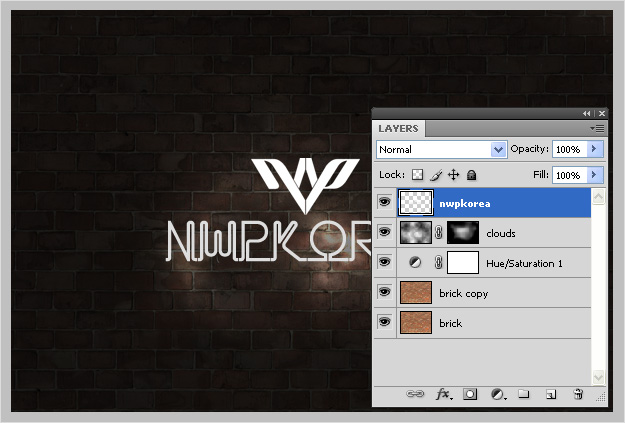Hide the nwpkorea layer
The height and width of the screenshot is (423, 625).
[384, 202]
